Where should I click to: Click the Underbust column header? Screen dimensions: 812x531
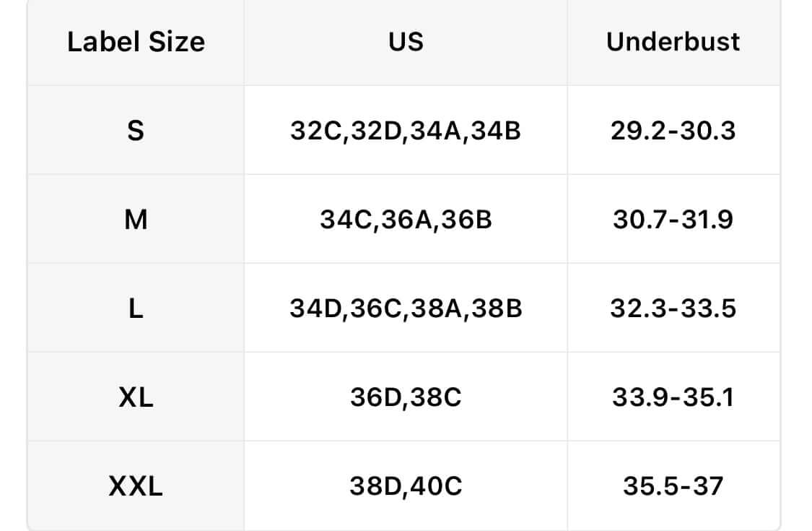(673, 42)
